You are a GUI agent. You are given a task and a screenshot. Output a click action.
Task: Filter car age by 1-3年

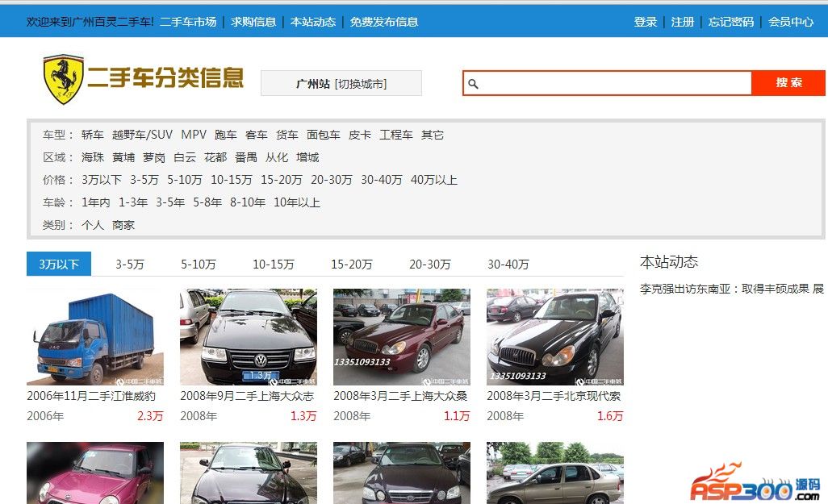(x=132, y=202)
